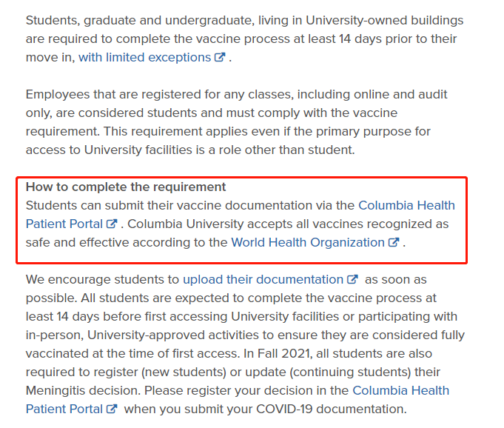
Task: Click external-link icon after "with limited exceptions"
Action: point(219,57)
